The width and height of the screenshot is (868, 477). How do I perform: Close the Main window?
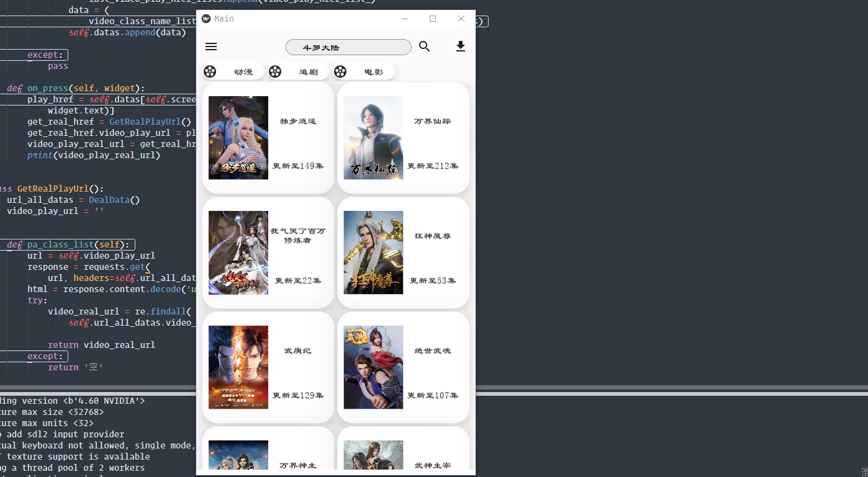coord(461,19)
